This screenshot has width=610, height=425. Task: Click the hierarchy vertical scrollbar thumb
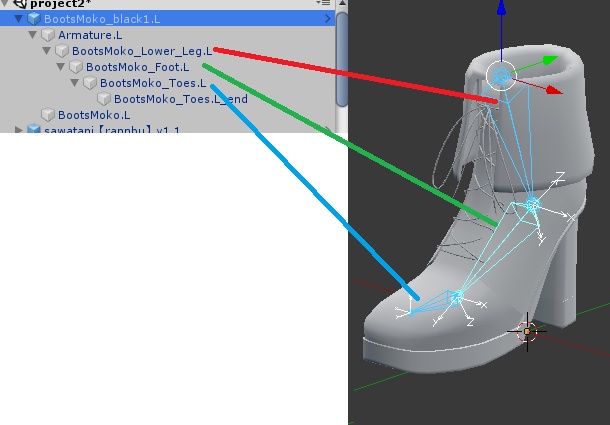pyautogui.click(x=342, y=59)
